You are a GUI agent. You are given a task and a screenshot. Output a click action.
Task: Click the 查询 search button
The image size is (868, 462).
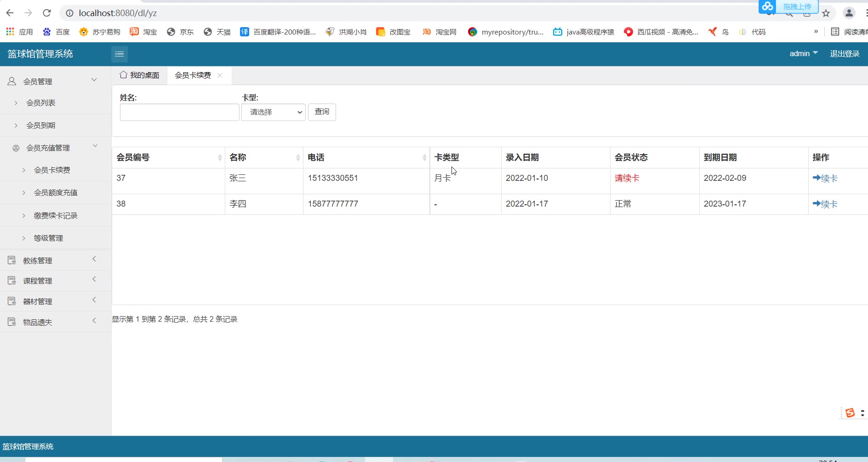click(x=322, y=112)
